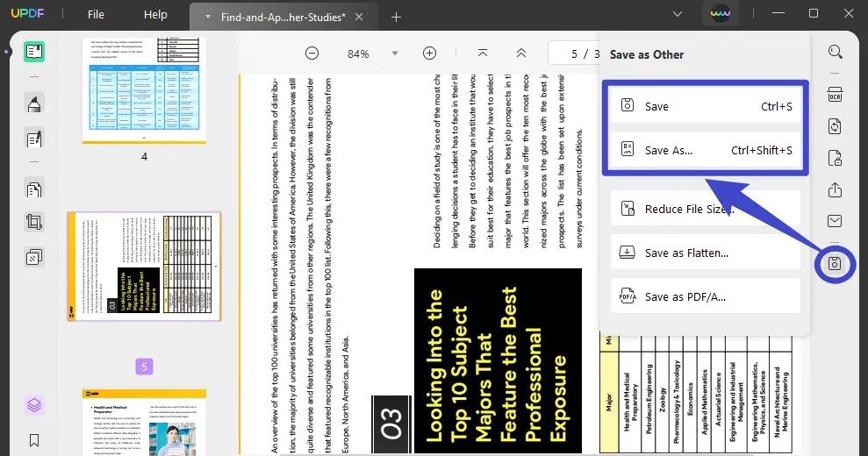Open the Bookmarks panel icon
868x456 pixels.
[34, 440]
